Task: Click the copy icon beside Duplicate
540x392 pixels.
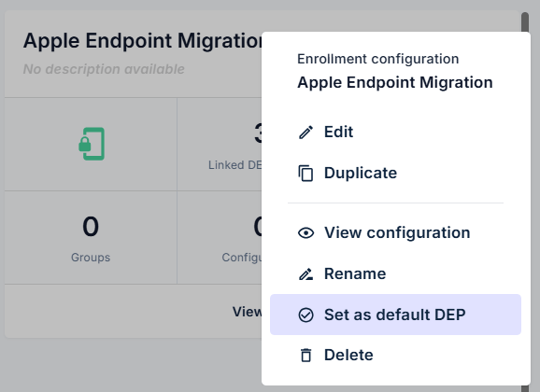Action: [x=306, y=173]
